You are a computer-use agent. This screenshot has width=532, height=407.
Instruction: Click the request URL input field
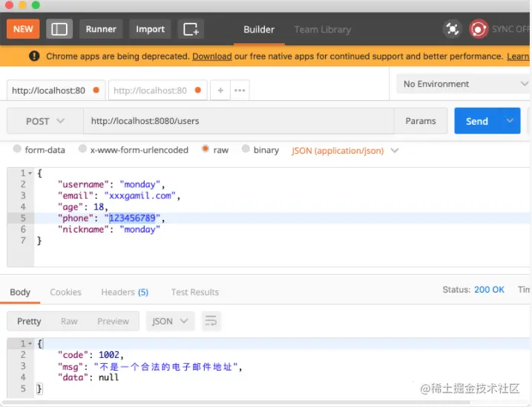coord(239,121)
